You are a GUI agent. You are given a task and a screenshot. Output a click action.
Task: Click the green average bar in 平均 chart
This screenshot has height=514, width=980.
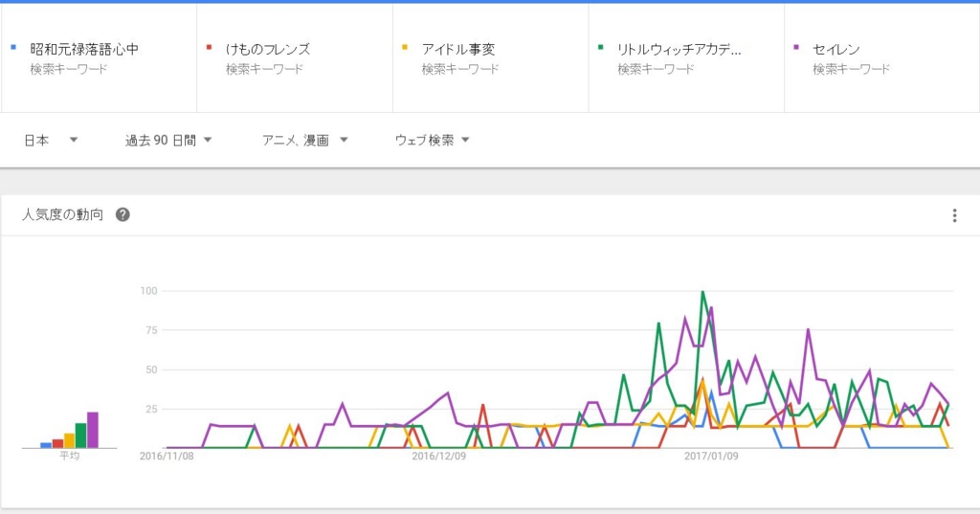80,436
